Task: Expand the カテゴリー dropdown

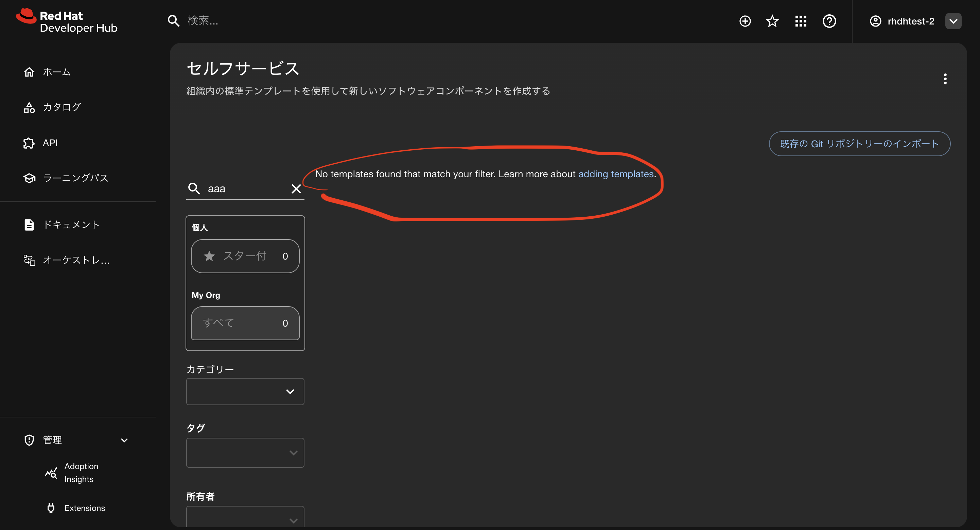Action: 245,392
